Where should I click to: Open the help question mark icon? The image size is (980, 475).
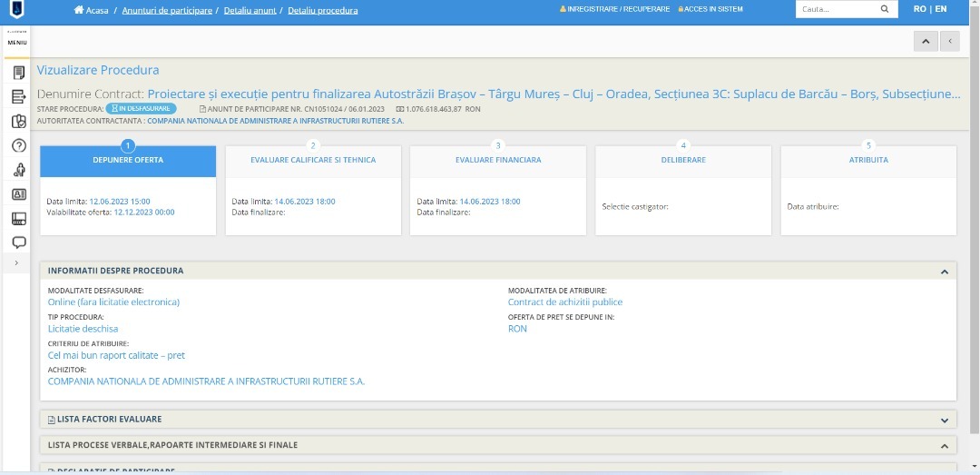coord(19,146)
